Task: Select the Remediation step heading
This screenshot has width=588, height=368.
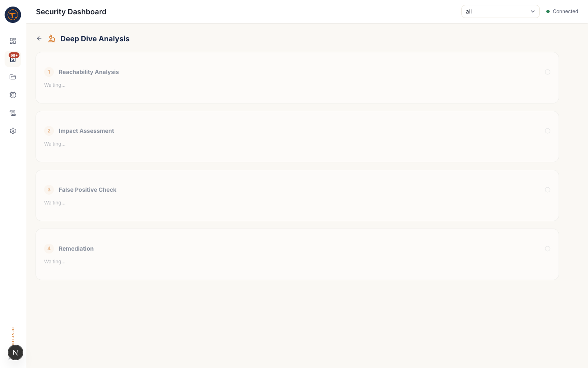Action: click(76, 249)
